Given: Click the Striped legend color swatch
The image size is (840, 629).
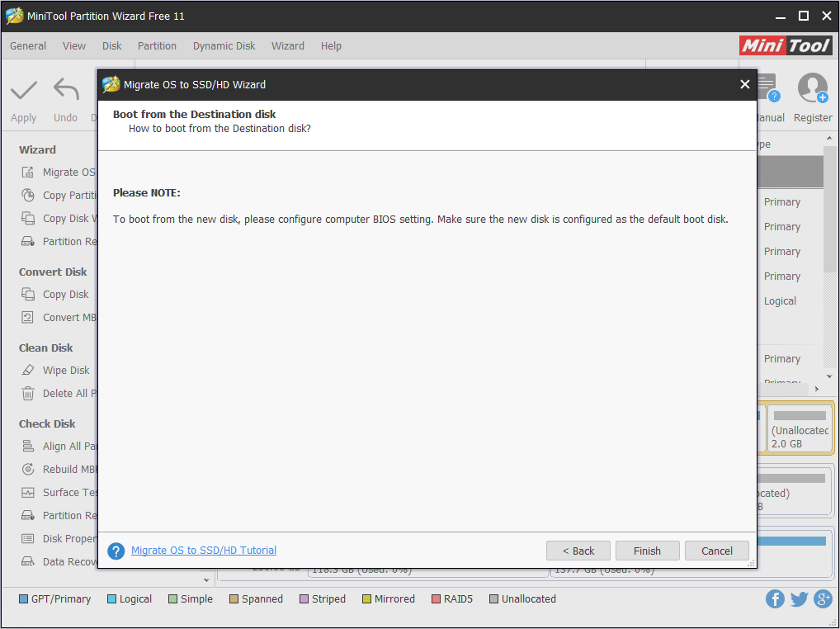Looking at the screenshot, I should (x=304, y=599).
